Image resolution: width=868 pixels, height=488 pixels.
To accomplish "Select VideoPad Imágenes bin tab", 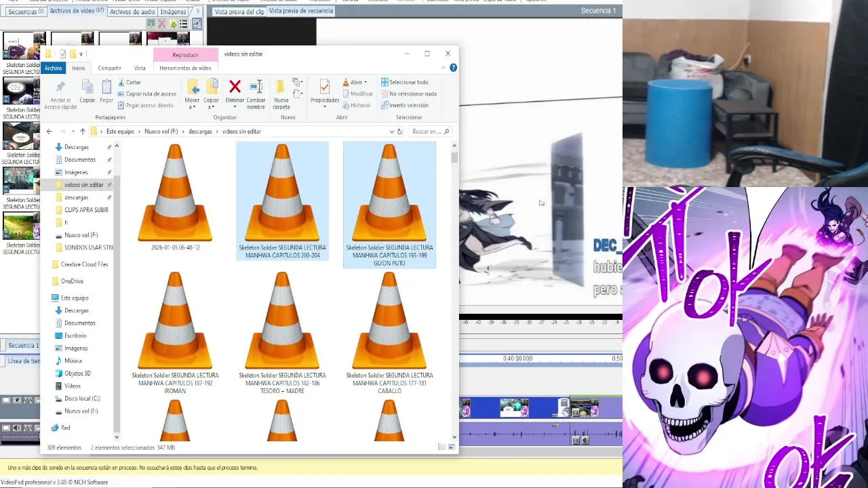I will click(173, 12).
